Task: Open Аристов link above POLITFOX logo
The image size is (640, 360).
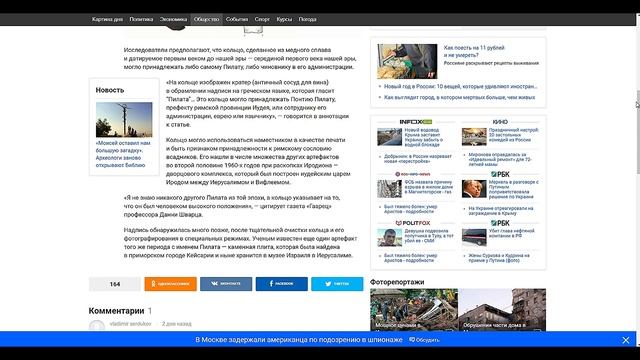Action: 410,209
